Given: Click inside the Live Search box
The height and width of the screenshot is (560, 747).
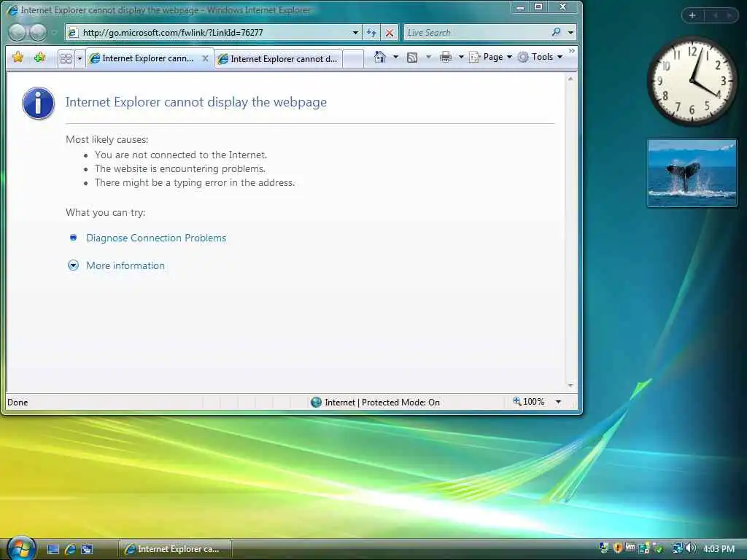Looking at the screenshot, I should (476, 32).
